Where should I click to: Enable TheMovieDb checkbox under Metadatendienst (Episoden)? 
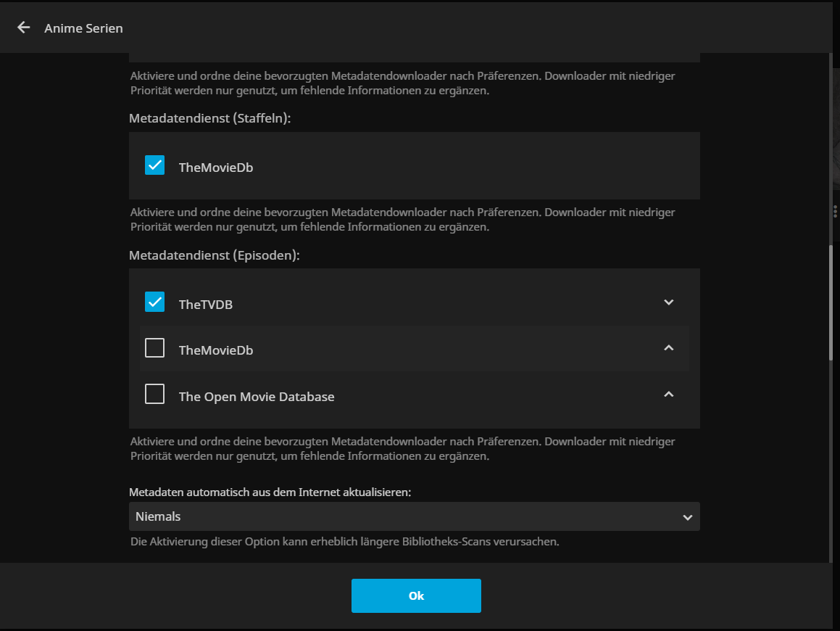[x=155, y=349]
